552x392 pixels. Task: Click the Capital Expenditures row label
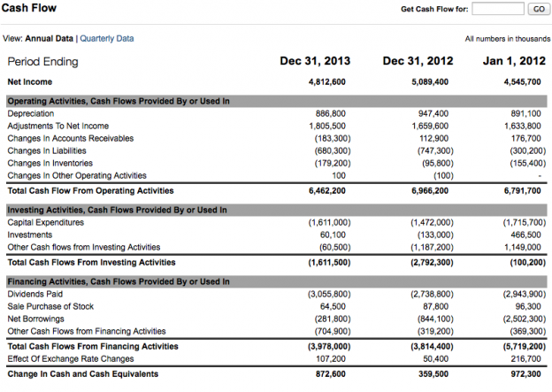click(46, 222)
